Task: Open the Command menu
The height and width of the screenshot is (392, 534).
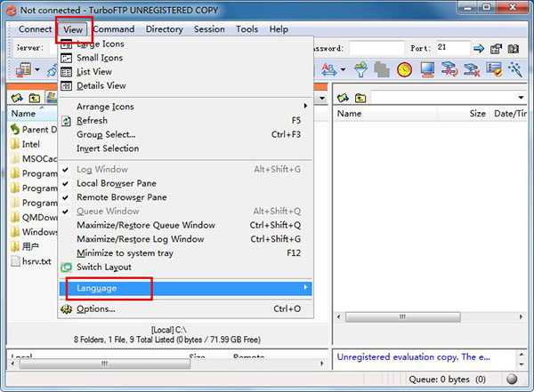Action: [114, 29]
